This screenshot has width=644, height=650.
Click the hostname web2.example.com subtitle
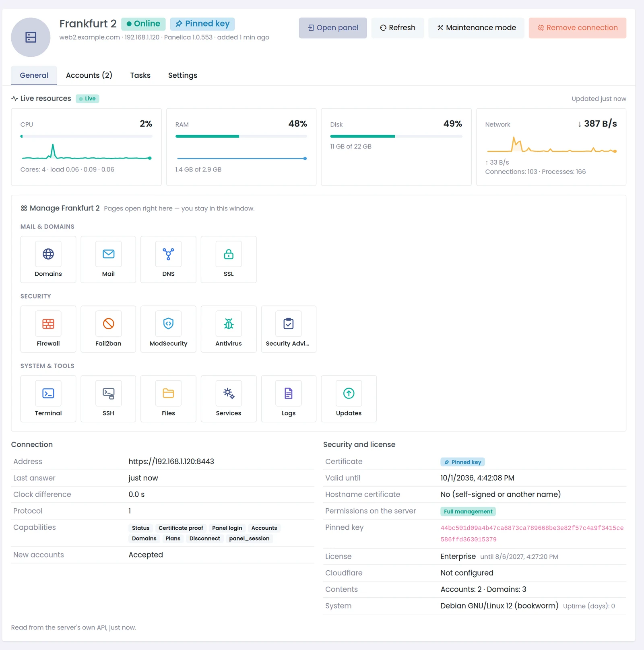click(x=89, y=37)
